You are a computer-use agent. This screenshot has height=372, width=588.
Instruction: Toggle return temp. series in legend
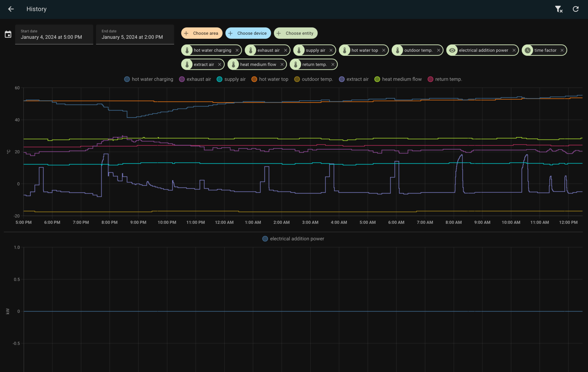coord(445,79)
